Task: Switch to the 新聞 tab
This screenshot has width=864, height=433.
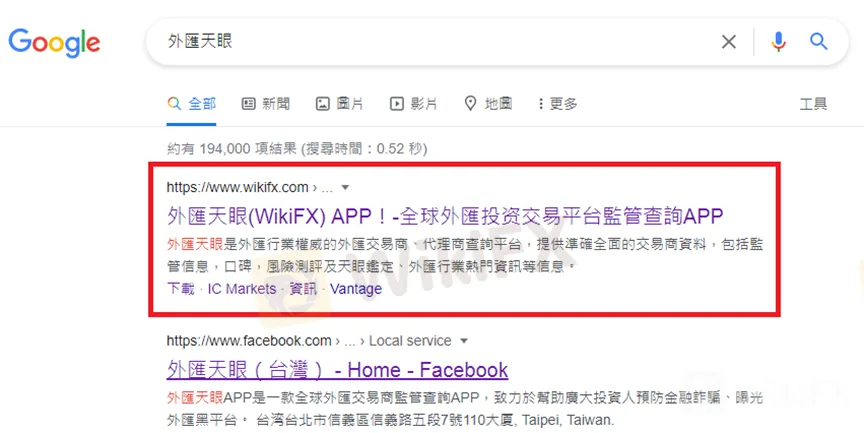Action: pyautogui.click(x=266, y=104)
